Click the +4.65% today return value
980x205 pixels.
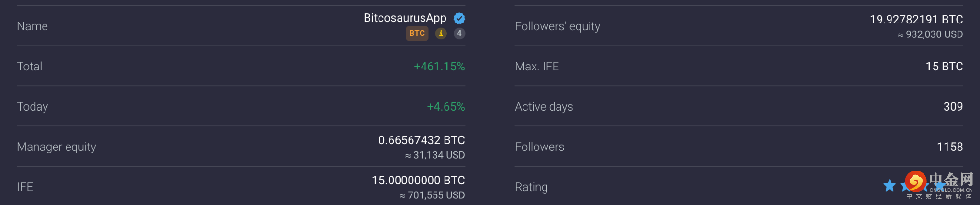pyautogui.click(x=445, y=107)
